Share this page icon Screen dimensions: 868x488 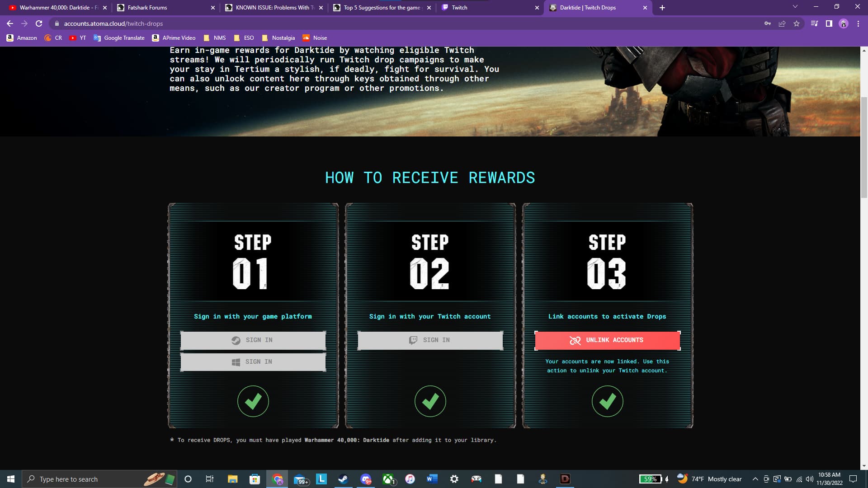[782, 23]
